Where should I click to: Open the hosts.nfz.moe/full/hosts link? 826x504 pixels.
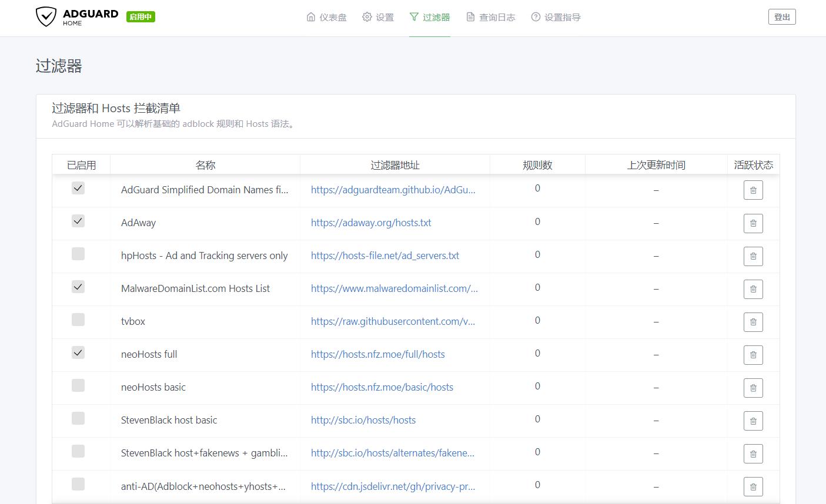click(x=378, y=354)
